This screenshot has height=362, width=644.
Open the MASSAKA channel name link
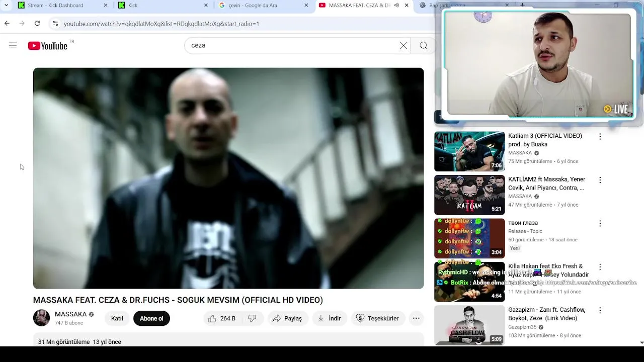71,314
